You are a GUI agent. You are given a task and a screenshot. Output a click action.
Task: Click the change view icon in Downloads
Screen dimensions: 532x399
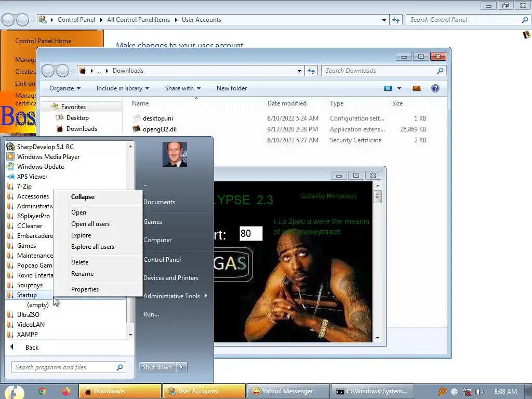click(388, 88)
